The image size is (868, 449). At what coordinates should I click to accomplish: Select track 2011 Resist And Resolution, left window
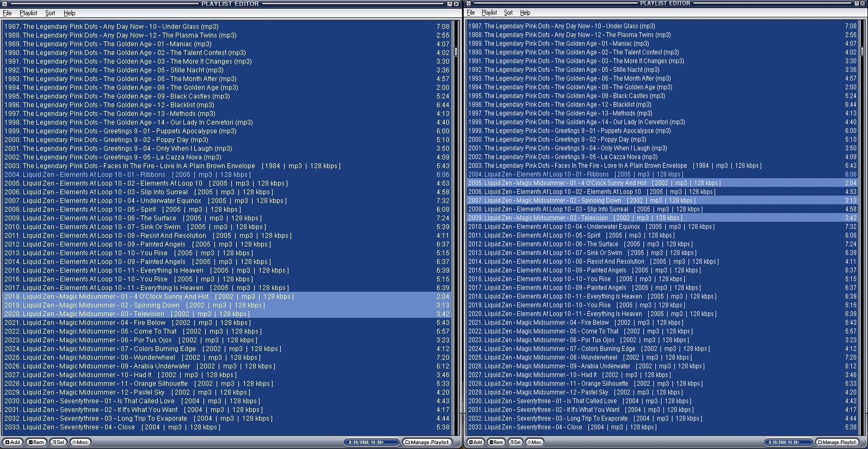click(x=227, y=235)
